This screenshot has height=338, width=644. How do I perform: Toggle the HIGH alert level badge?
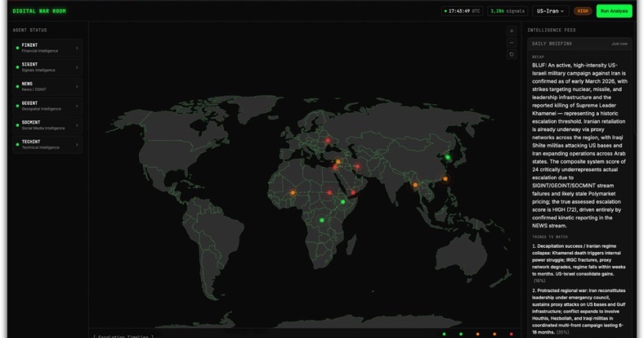[x=582, y=11]
